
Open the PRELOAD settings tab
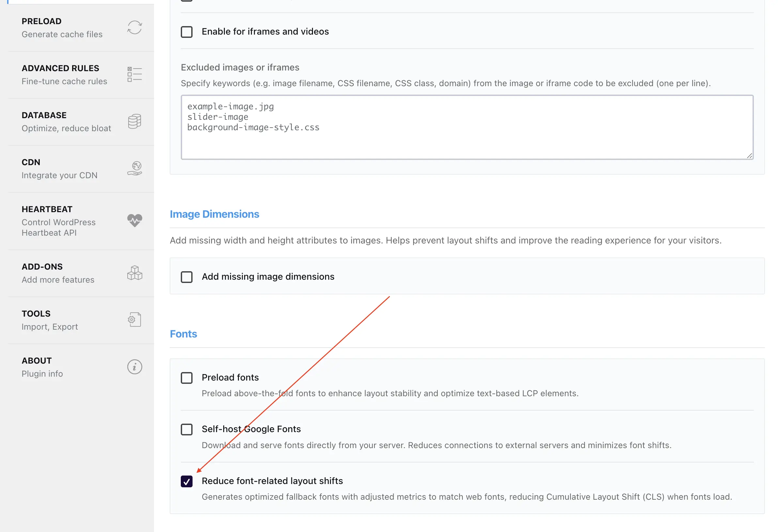point(41,22)
